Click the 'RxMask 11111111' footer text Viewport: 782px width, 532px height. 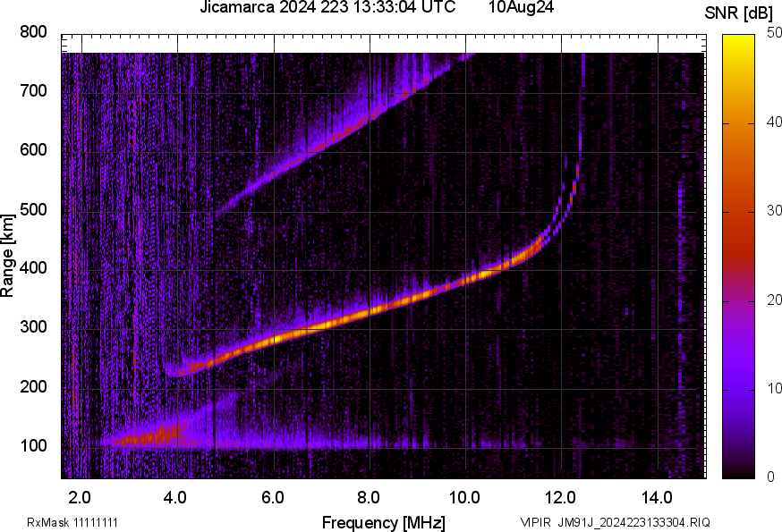(x=72, y=522)
